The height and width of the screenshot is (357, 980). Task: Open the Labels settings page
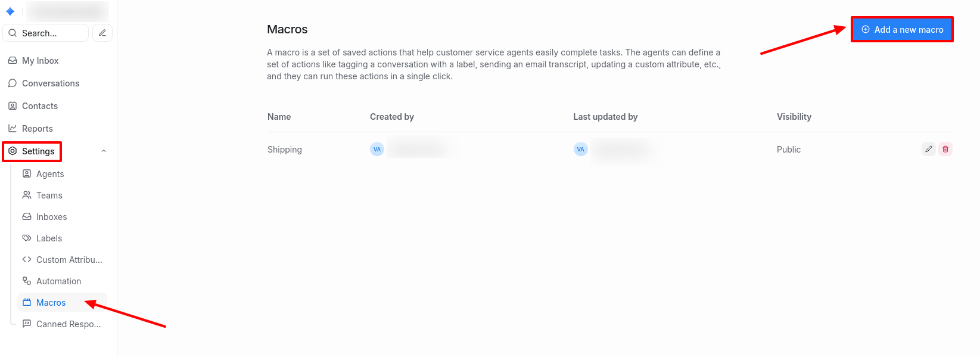[49, 238]
